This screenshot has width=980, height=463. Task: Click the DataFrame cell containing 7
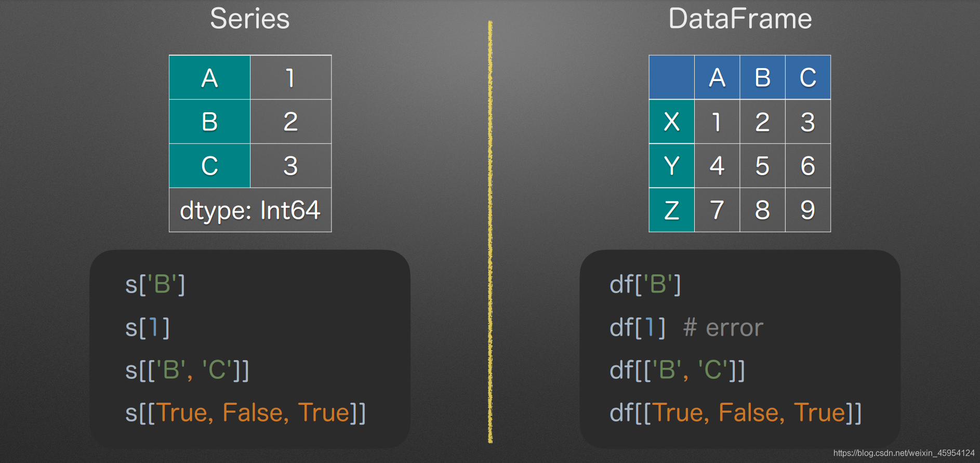coord(717,210)
